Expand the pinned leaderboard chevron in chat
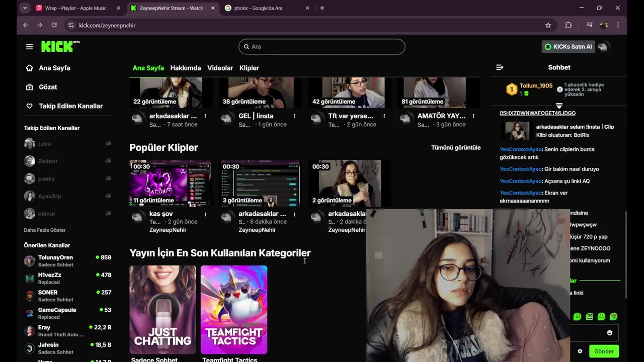This screenshot has width=644, height=362. [559, 106]
